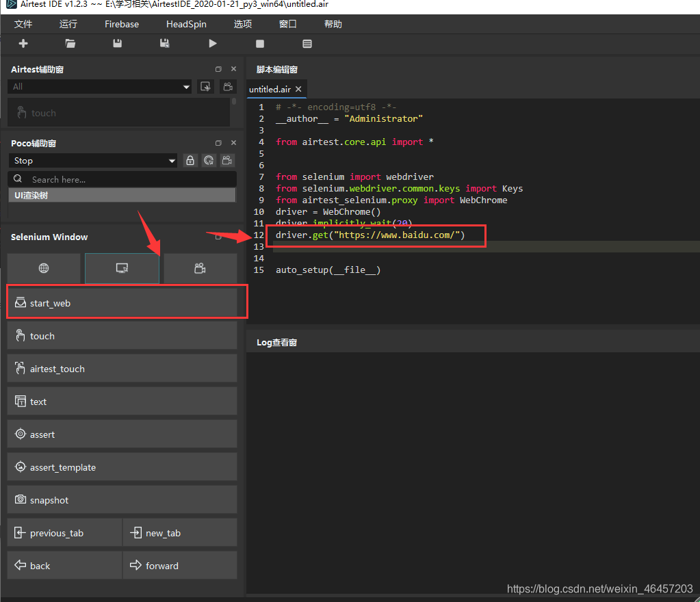This screenshot has height=602, width=700.
Task: Select touch in the Airtest assistant list
Action: 119,113
